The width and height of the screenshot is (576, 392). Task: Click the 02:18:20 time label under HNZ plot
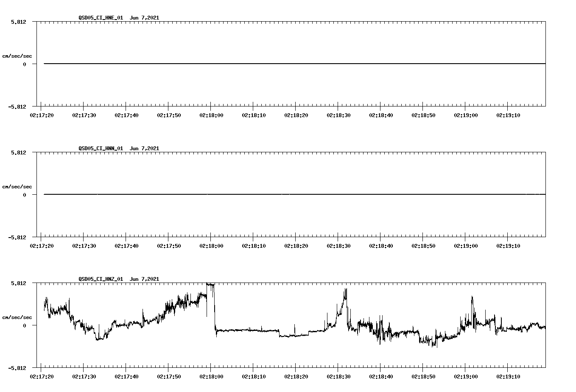tap(296, 377)
